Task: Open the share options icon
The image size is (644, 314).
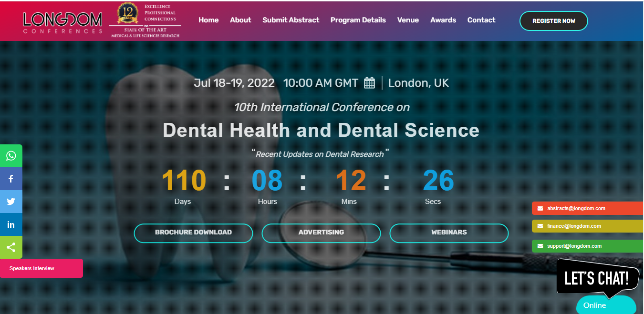Action: click(10, 247)
